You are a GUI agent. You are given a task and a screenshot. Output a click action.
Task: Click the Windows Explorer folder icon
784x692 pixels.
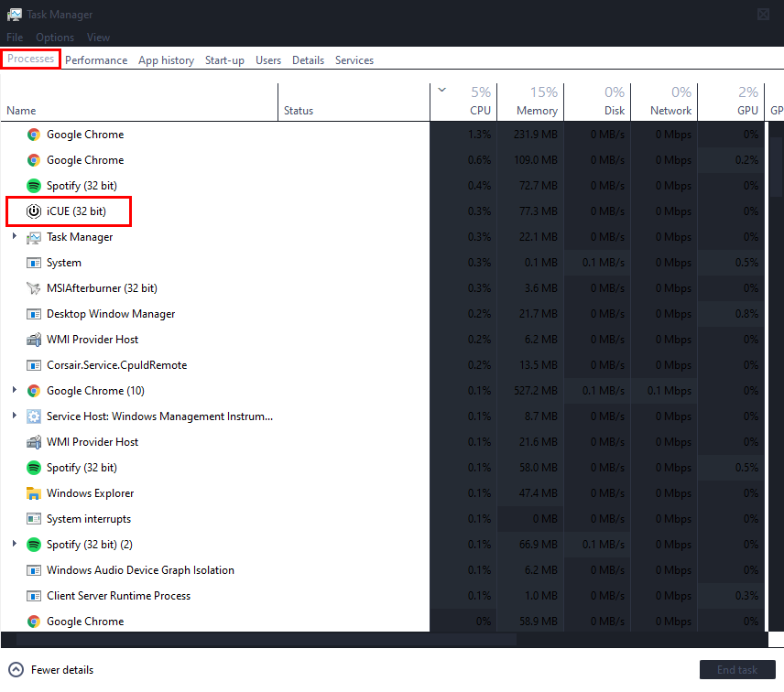(x=34, y=493)
